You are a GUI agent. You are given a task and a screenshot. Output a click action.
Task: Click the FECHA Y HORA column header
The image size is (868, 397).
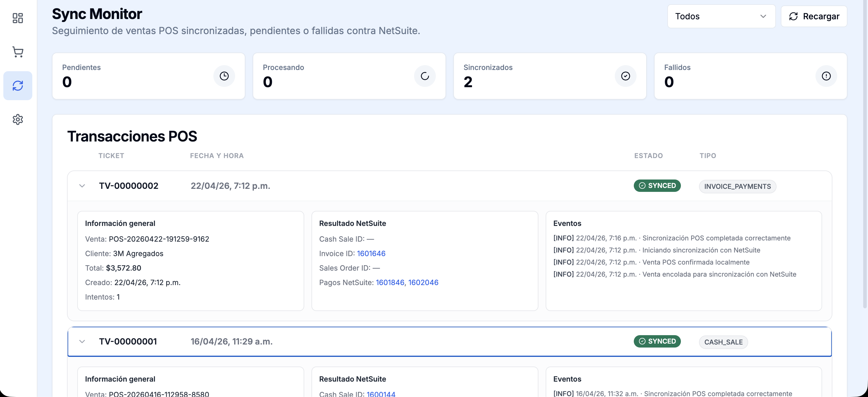coord(217,156)
